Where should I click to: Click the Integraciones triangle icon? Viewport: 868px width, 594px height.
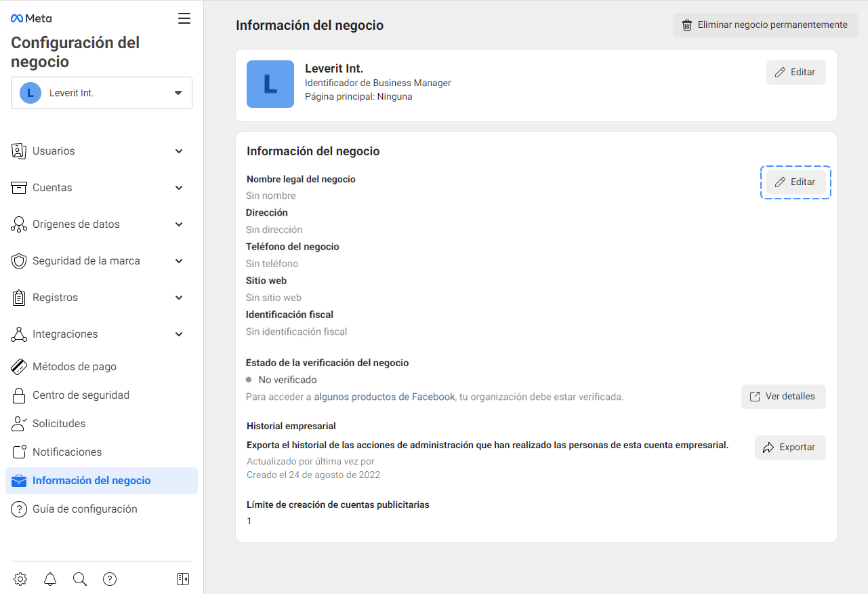[x=19, y=334]
